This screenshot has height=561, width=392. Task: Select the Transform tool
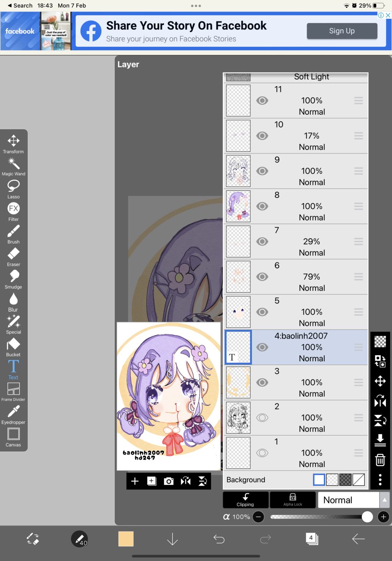[13, 144]
